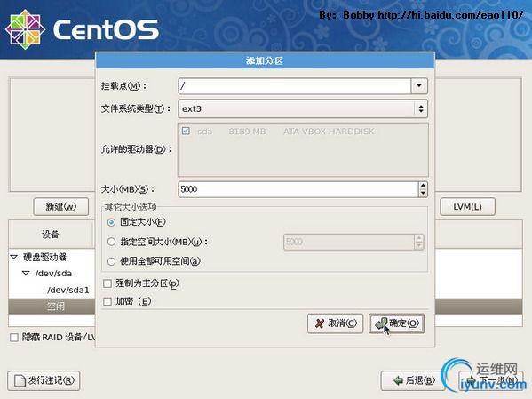This screenshot has height=399, width=532.
Task: Open the mount point dropdown arrow
Action: [419, 86]
